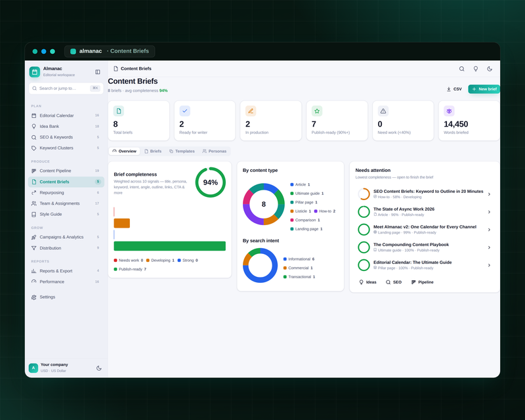Click the content type donut chart

coord(264,204)
